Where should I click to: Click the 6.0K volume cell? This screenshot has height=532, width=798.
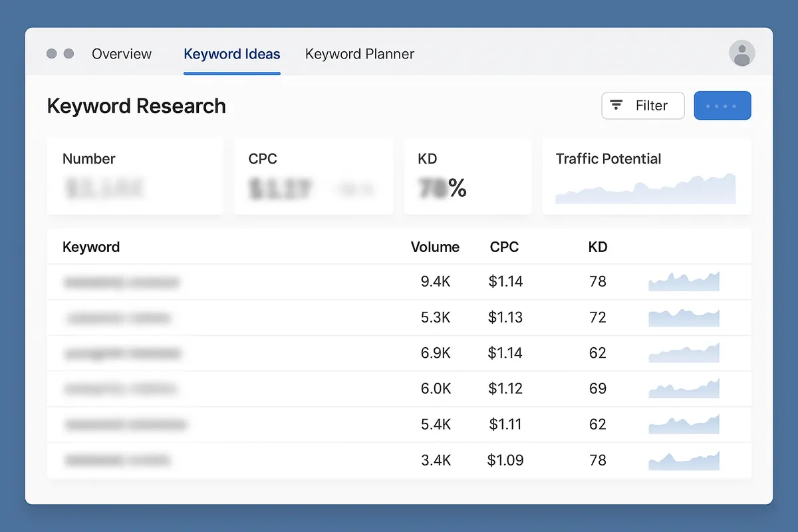(436, 388)
